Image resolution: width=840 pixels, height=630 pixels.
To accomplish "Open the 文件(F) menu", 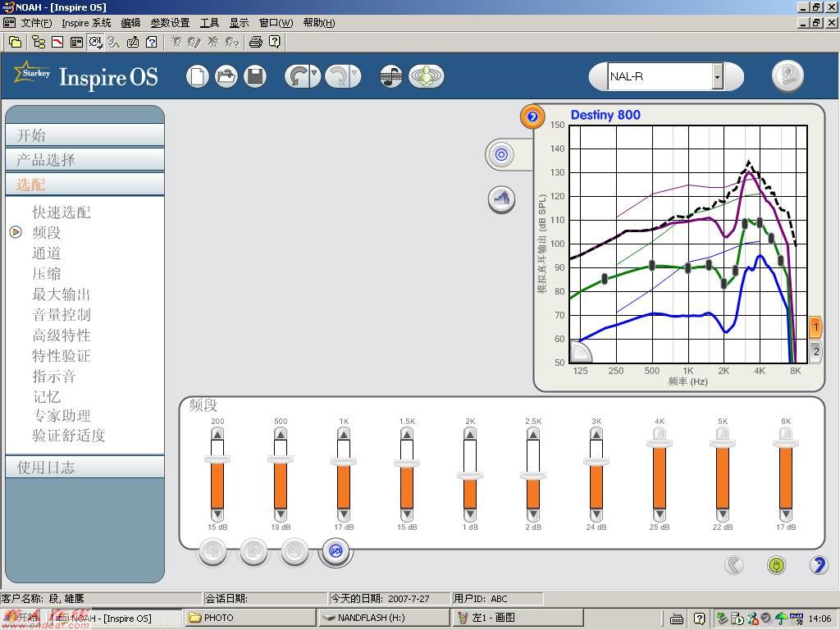I will [36, 23].
